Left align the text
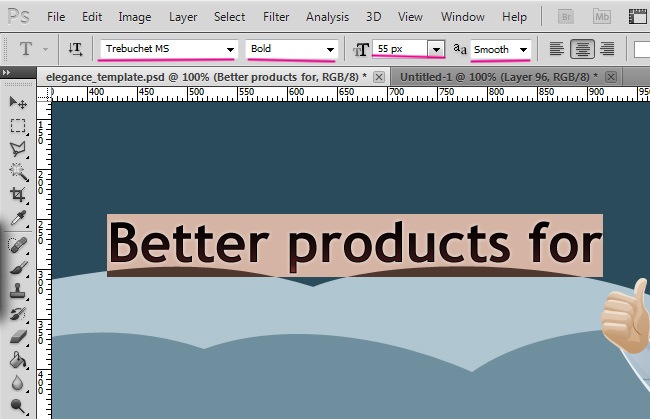Image resolution: width=650 pixels, height=419 pixels. coord(557,49)
